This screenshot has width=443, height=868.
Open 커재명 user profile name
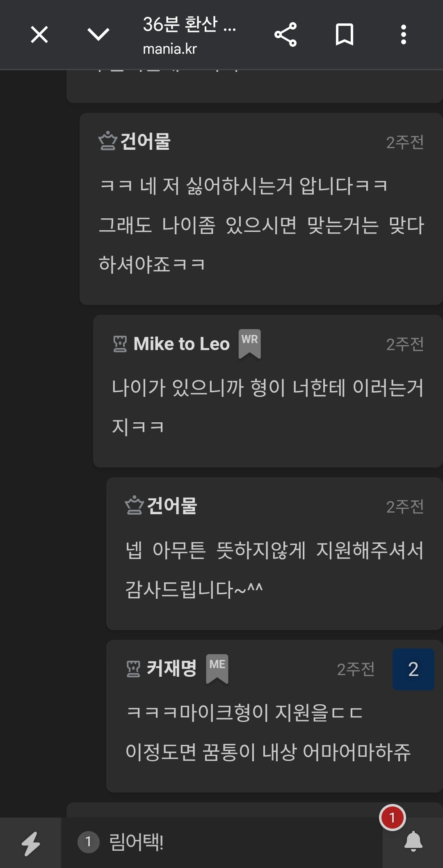tap(171, 669)
